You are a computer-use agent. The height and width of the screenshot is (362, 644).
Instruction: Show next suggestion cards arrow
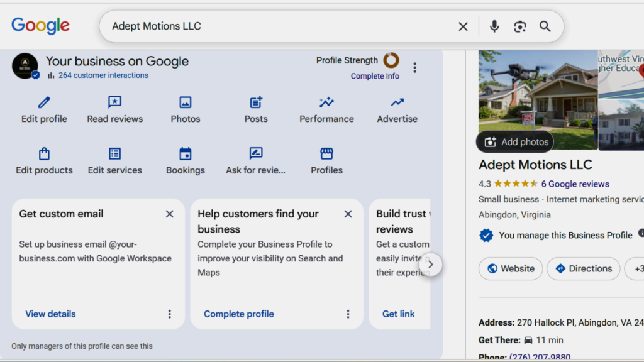(430, 265)
